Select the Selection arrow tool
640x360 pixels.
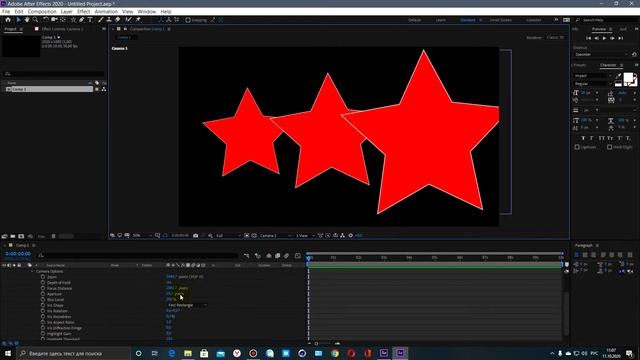tap(18, 20)
